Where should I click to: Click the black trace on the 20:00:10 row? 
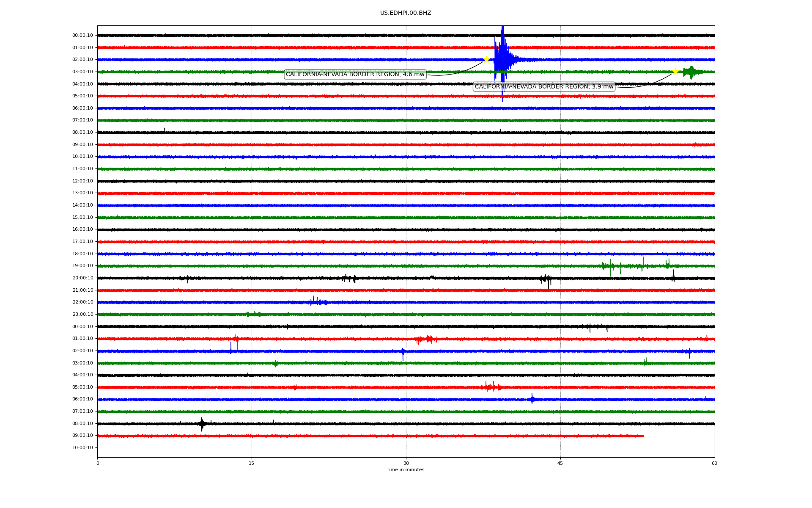click(406, 279)
